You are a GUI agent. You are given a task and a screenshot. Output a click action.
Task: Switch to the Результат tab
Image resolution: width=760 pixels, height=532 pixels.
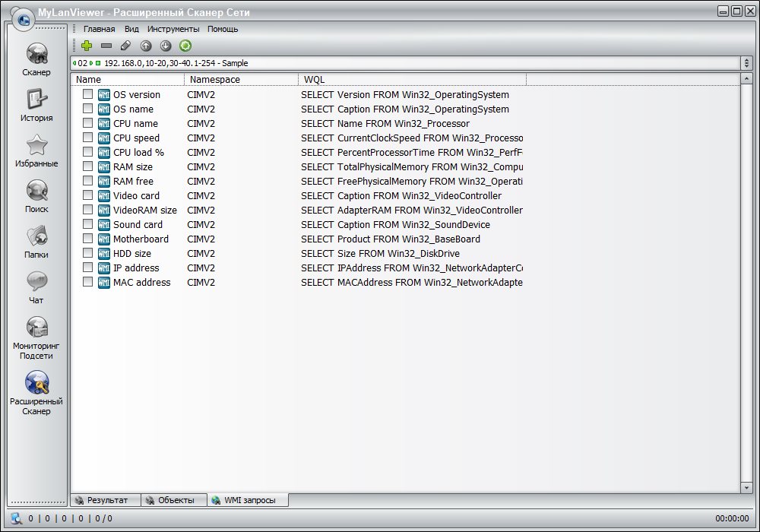click(106, 500)
